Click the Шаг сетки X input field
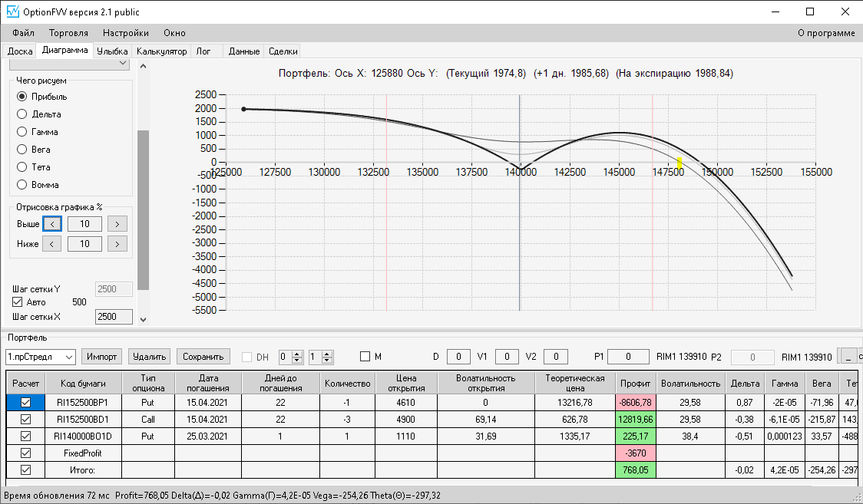Screen dimensions: 863x504 (x=114, y=317)
